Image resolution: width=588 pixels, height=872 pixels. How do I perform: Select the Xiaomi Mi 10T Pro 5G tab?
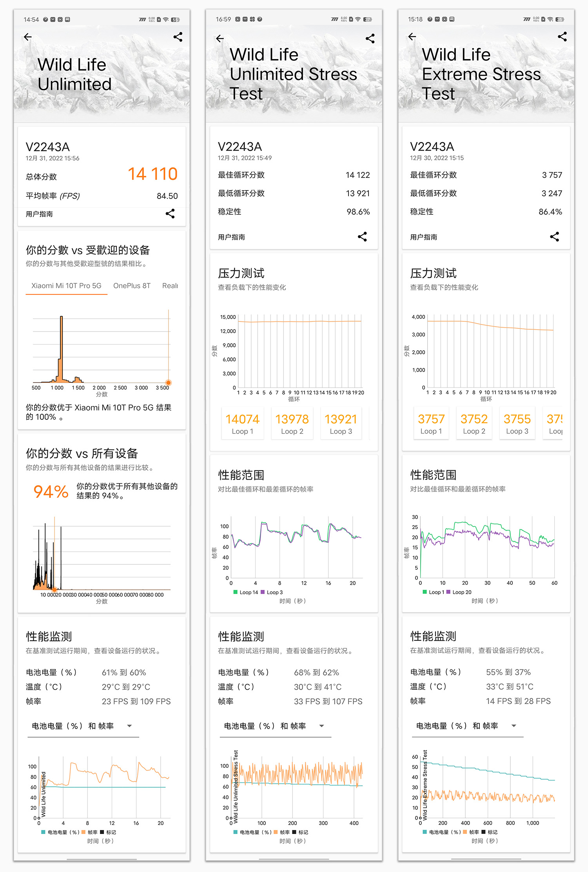click(x=66, y=286)
